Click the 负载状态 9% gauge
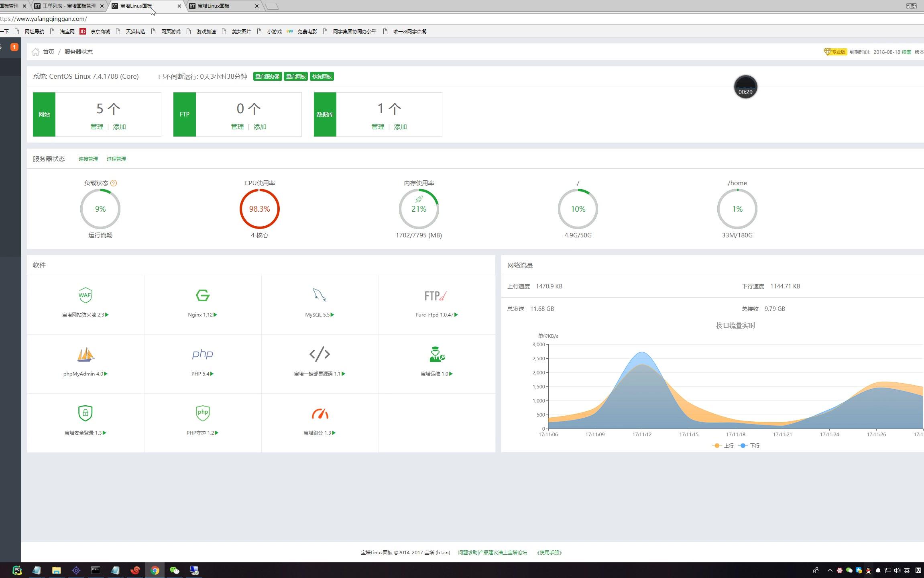924x578 pixels. [x=100, y=209]
